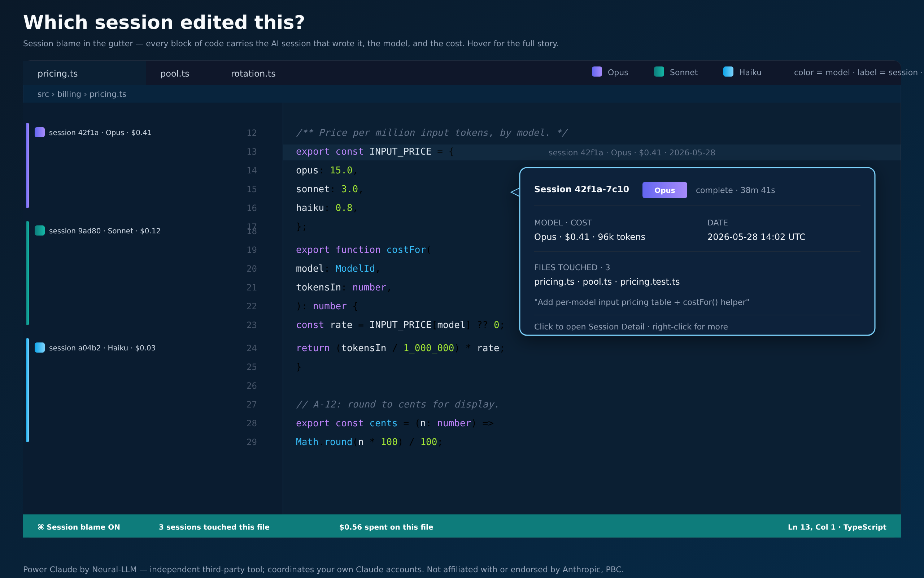Image resolution: width=924 pixels, height=578 pixels.
Task: Click the 'A-12: round to cents' comment
Action: click(397, 405)
